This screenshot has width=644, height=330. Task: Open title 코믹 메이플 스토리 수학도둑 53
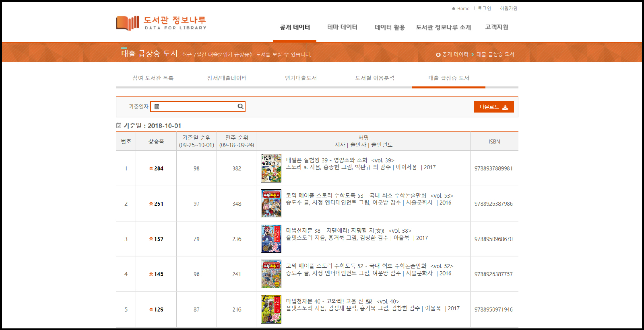point(369,196)
